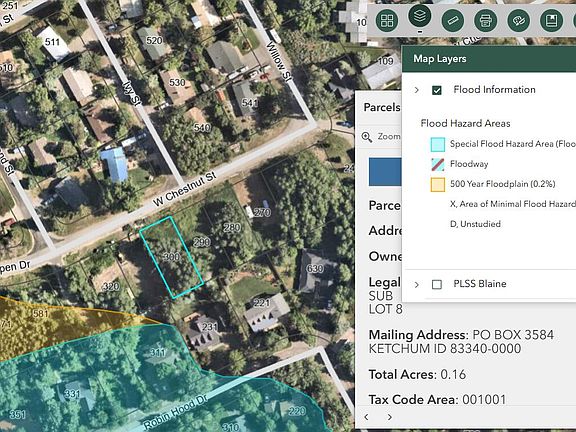Click the Parcels panel title

pyautogui.click(x=382, y=107)
